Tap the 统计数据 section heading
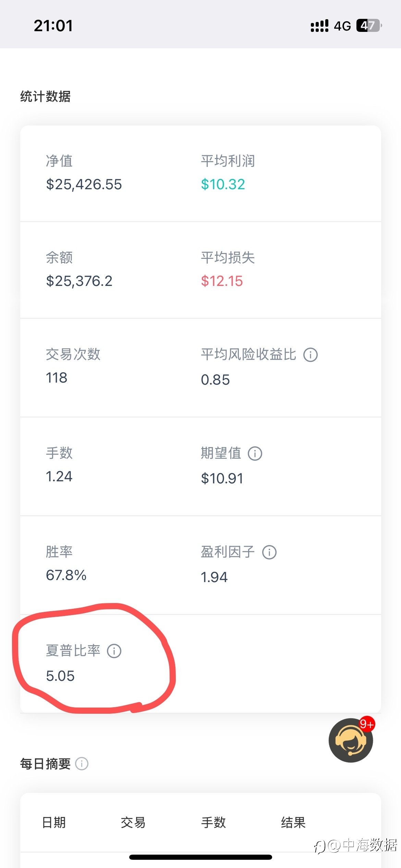Screen dimensions: 401x868 (46, 96)
